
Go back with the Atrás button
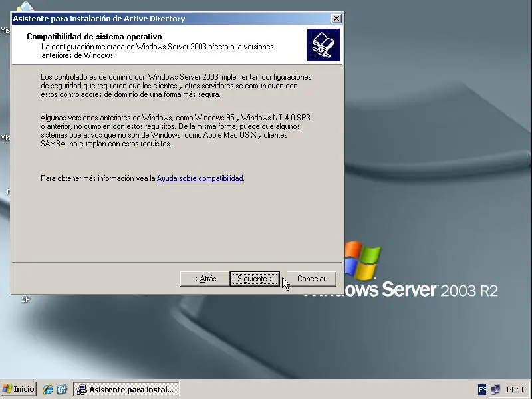[x=205, y=279]
